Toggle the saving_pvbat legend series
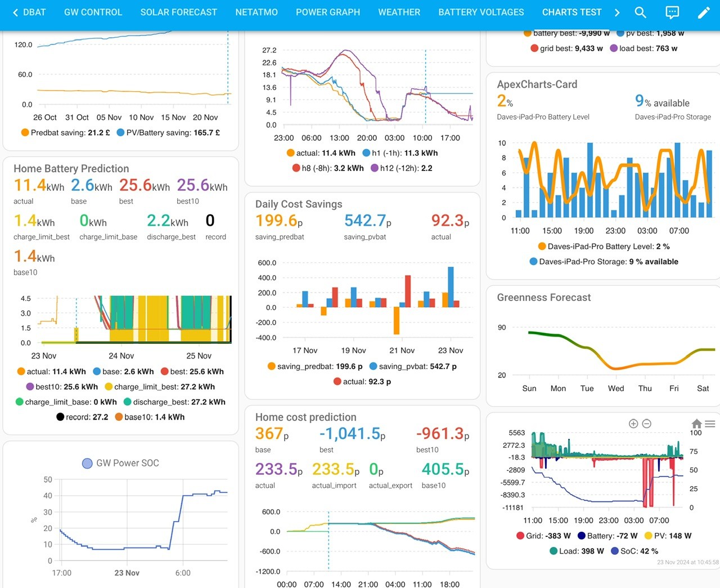 pyautogui.click(x=413, y=366)
